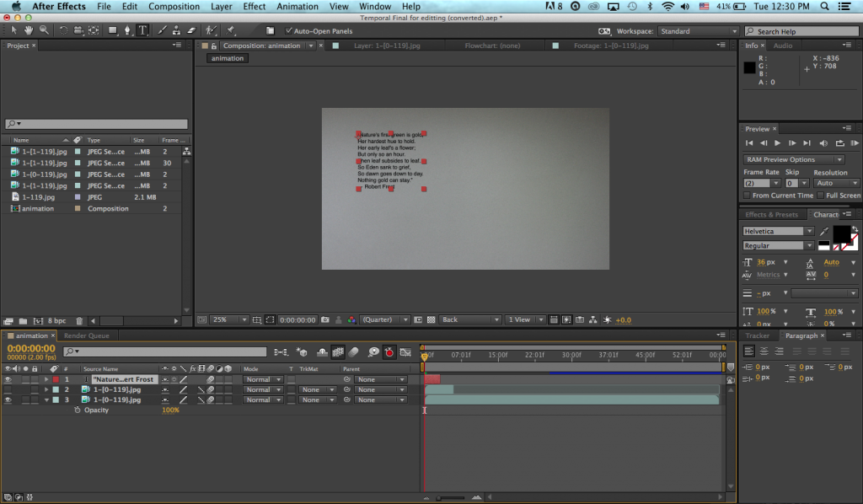Activate the Zoom tool

[x=42, y=30]
